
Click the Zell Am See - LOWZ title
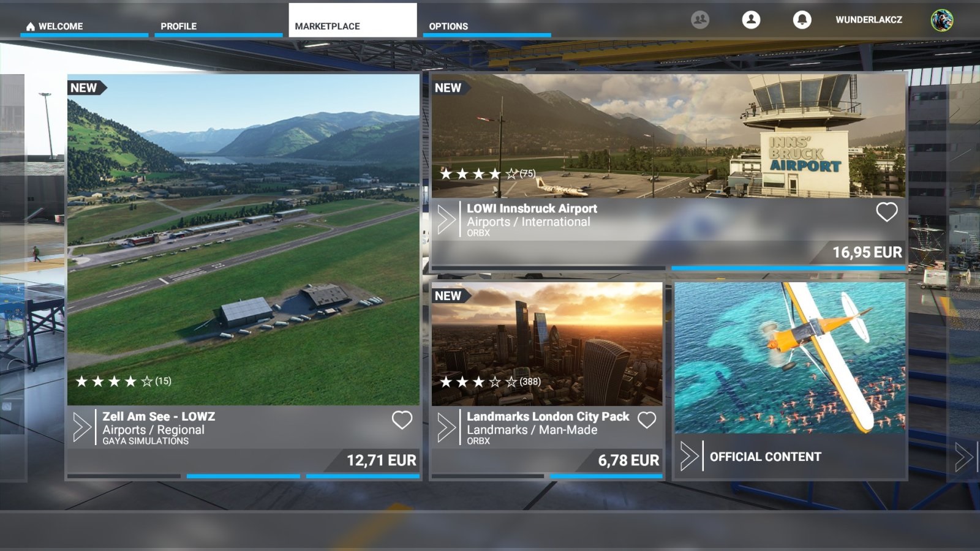tap(159, 416)
